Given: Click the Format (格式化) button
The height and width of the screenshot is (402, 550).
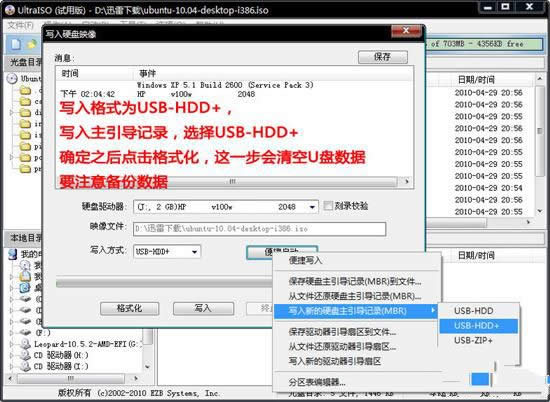Looking at the screenshot, I should (129, 308).
